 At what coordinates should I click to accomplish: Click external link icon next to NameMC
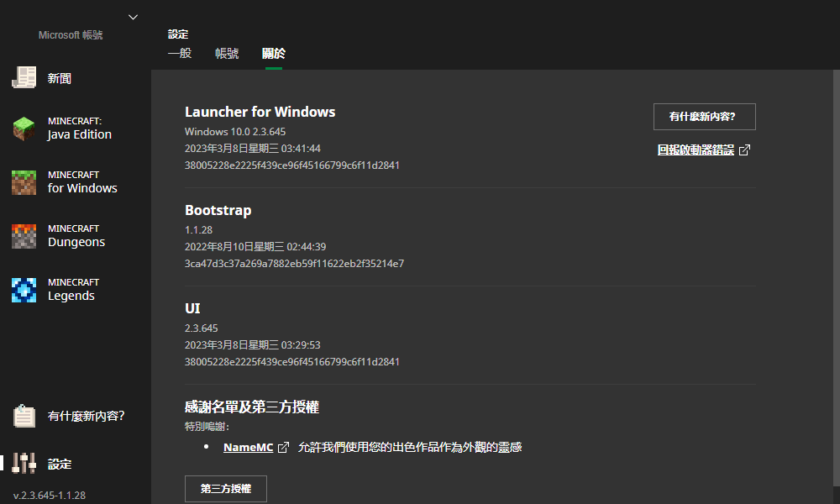click(x=283, y=447)
